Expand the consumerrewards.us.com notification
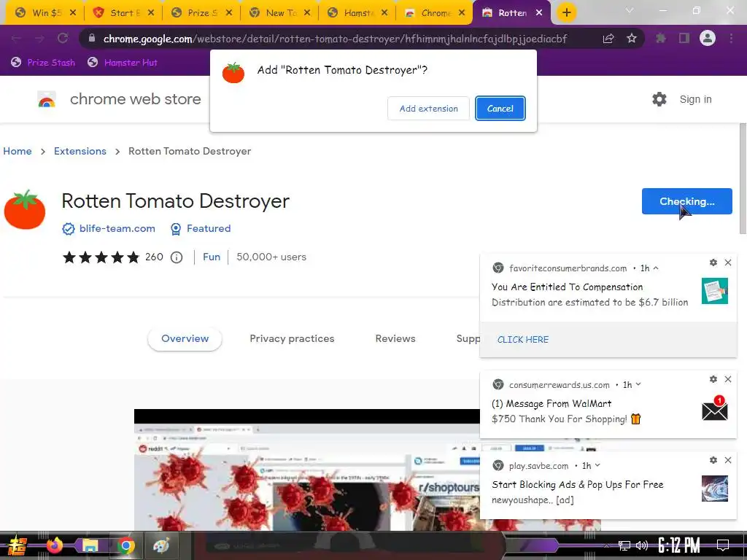747x560 pixels. tap(638, 384)
